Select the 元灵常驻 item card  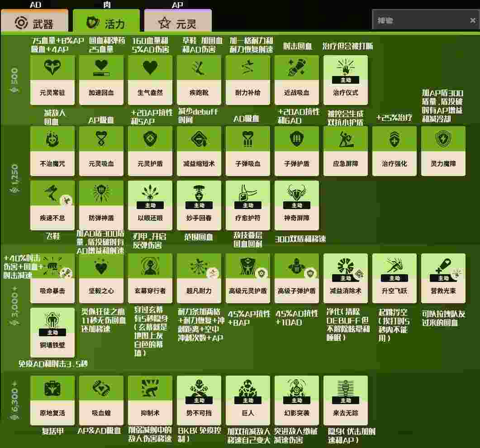pos(52,80)
